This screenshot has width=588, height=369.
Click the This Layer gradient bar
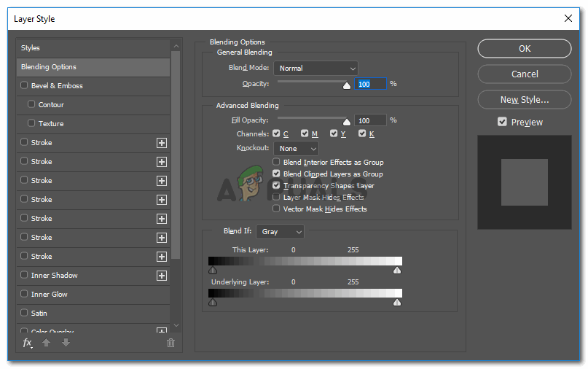[305, 261]
